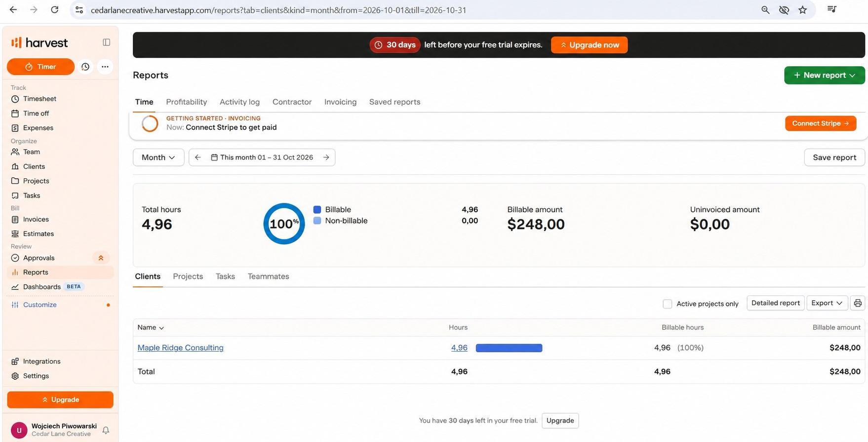Open the three-dot more options menu
Image resolution: width=868 pixels, height=442 pixels.
point(105,67)
